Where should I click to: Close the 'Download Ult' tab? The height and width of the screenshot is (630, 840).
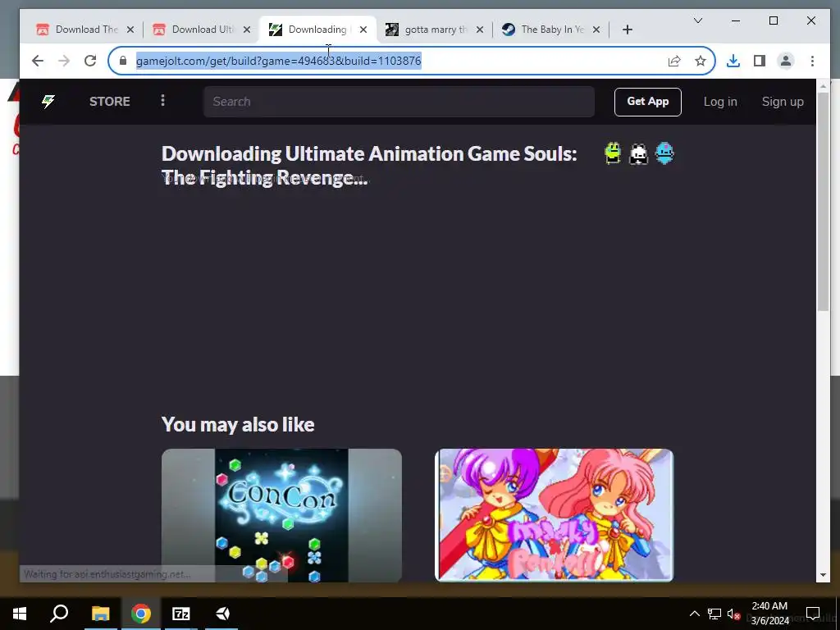[x=246, y=30]
